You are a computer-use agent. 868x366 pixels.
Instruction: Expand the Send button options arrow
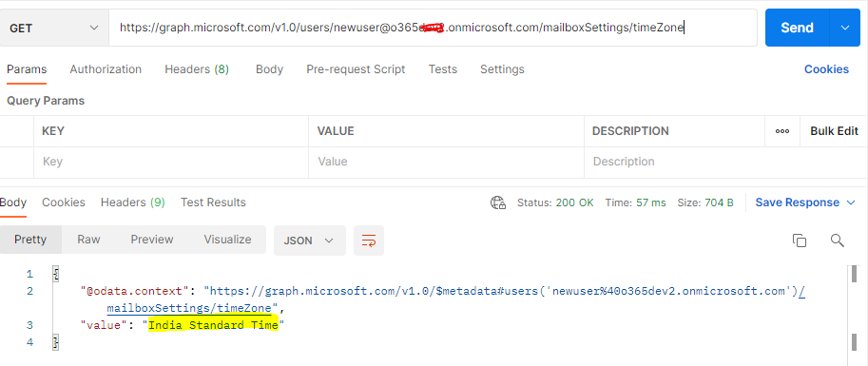(x=845, y=28)
